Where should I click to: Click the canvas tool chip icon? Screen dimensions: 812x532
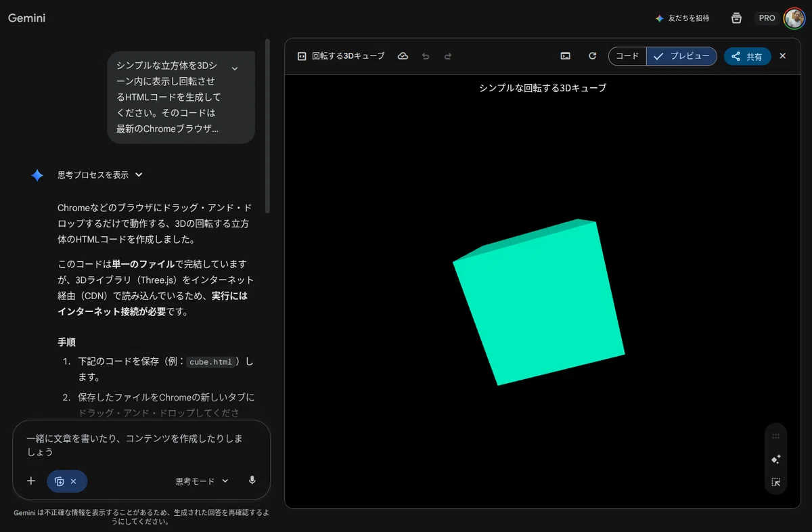[59, 481]
